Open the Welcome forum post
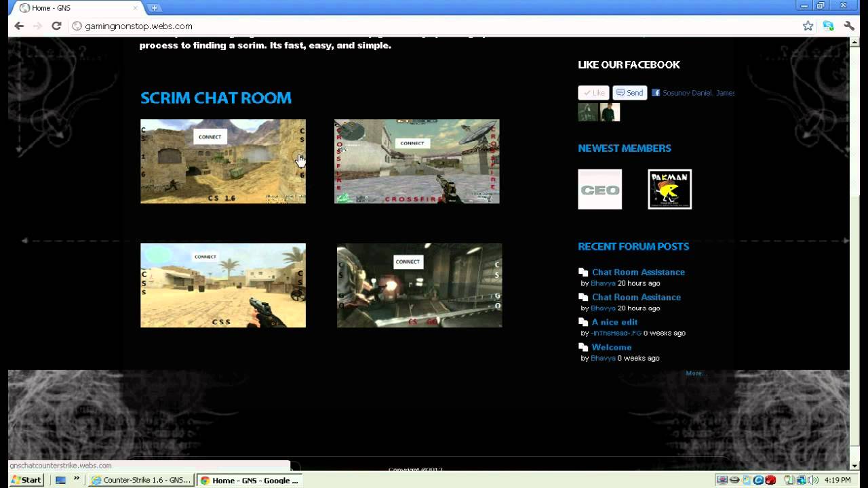868x488 pixels. [611, 348]
